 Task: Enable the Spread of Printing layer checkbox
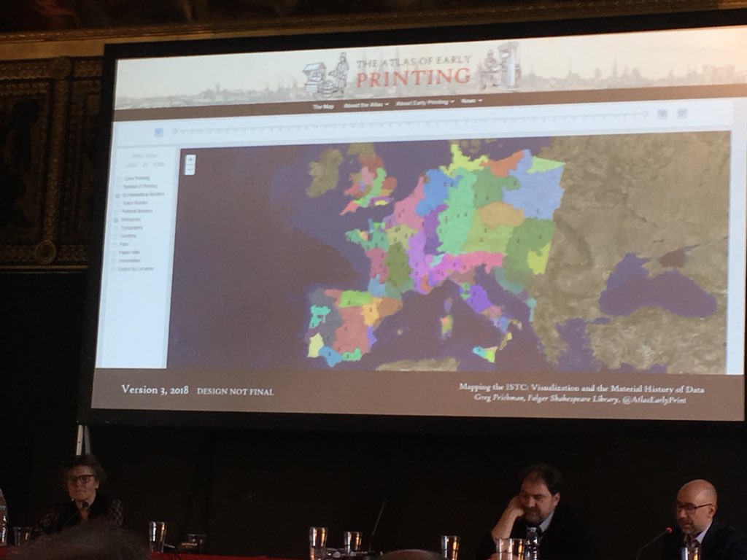[x=120, y=187]
